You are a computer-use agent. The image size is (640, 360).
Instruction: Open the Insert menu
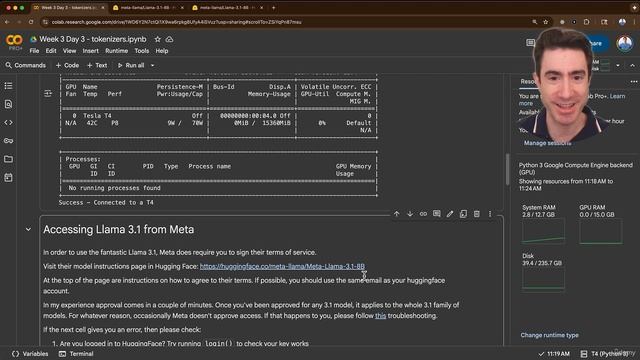click(x=91, y=51)
